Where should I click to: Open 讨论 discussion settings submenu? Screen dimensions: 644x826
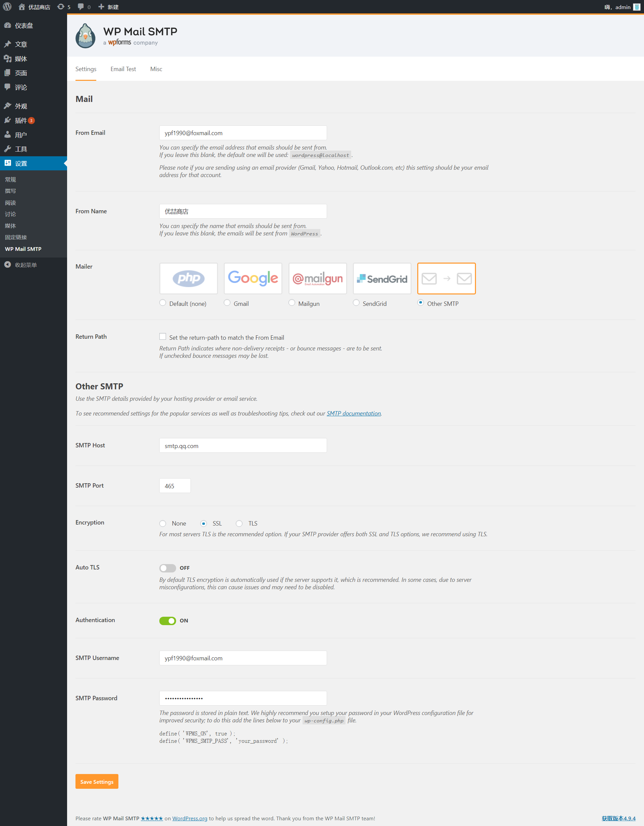click(x=11, y=214)
